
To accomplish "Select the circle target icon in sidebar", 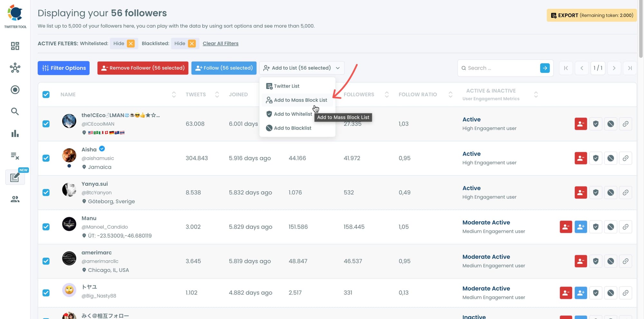I will pos(15,90).
